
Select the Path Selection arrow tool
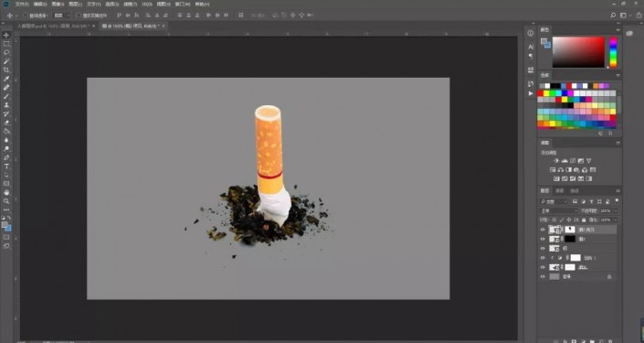click(6, 176)
